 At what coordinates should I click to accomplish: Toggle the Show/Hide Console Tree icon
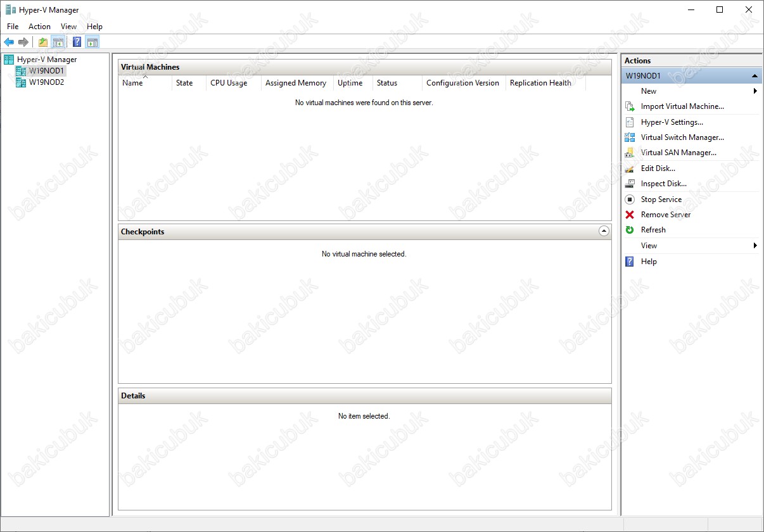click(58, 42)
